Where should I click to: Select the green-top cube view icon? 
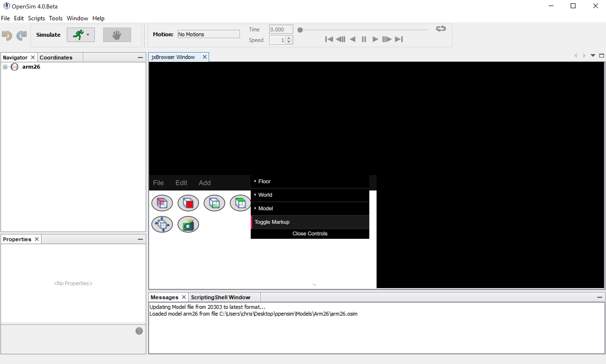(x=240, y=203)
